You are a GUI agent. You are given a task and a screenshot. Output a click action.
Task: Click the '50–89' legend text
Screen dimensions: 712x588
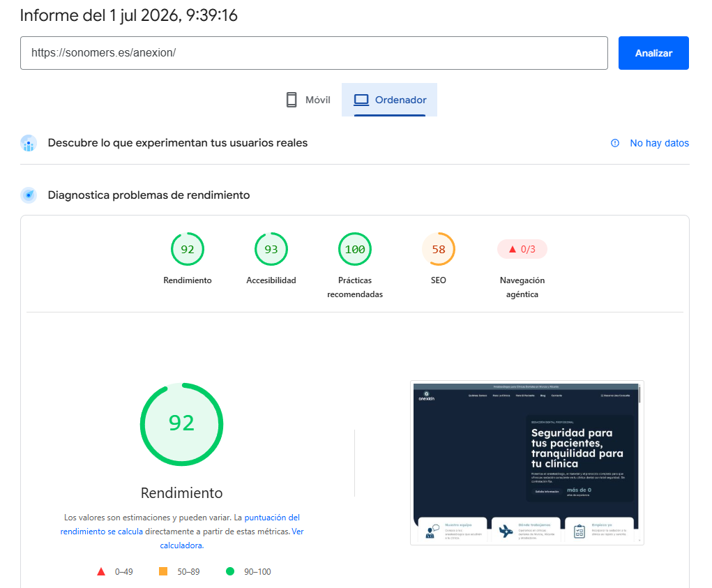click(188, 572)
